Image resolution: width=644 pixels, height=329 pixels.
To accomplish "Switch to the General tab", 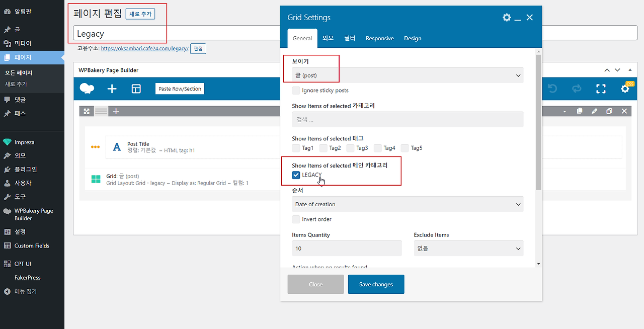I will coord(302,38).
